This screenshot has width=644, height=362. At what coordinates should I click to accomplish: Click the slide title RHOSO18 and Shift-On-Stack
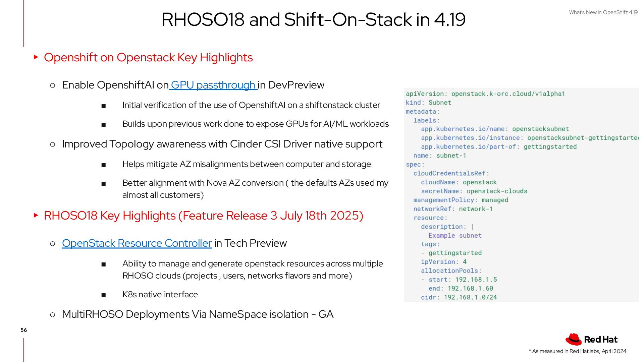click(313, 19)
